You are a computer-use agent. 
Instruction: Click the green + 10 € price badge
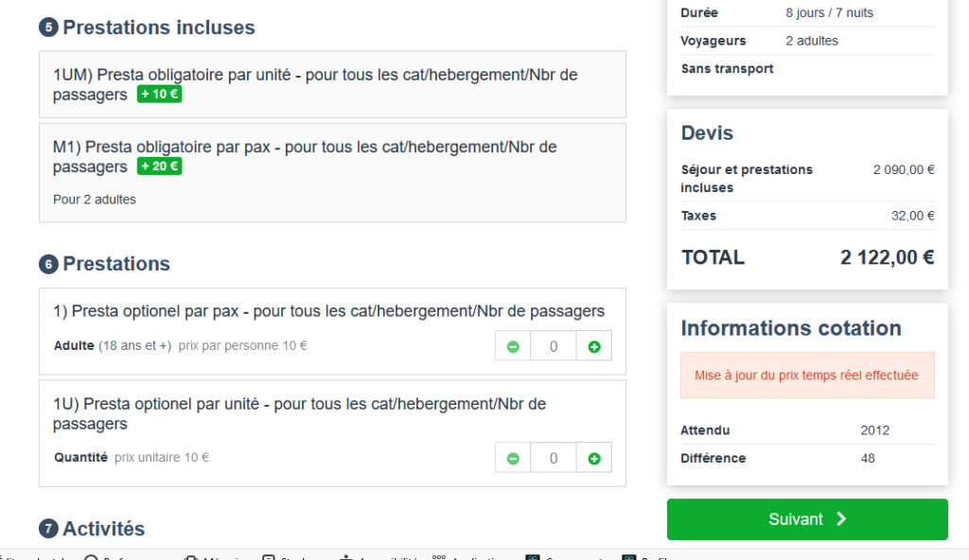point(159,95)
